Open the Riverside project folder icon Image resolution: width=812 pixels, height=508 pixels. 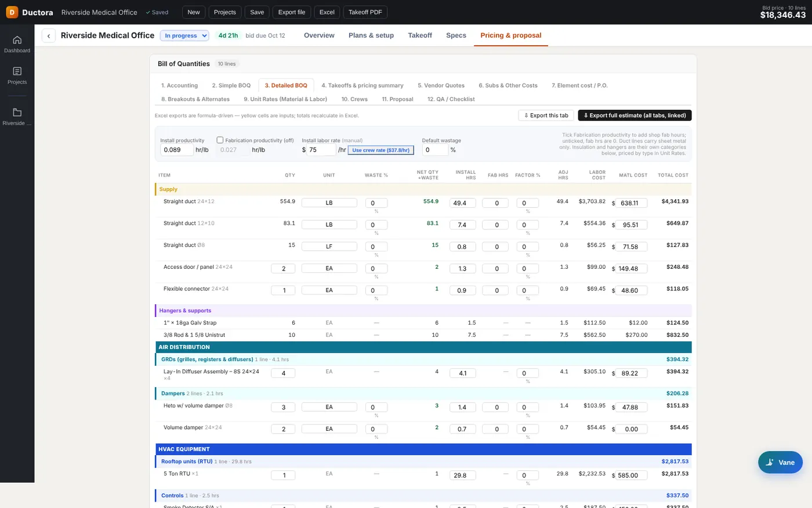coord(17,116)
